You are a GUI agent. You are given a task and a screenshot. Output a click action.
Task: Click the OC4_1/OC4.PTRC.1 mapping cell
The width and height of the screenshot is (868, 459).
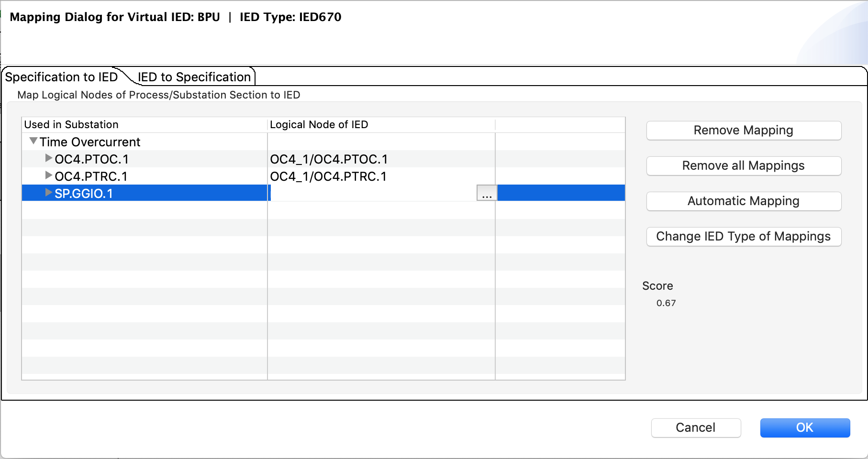pyautogui.click(x=328, y=176)
